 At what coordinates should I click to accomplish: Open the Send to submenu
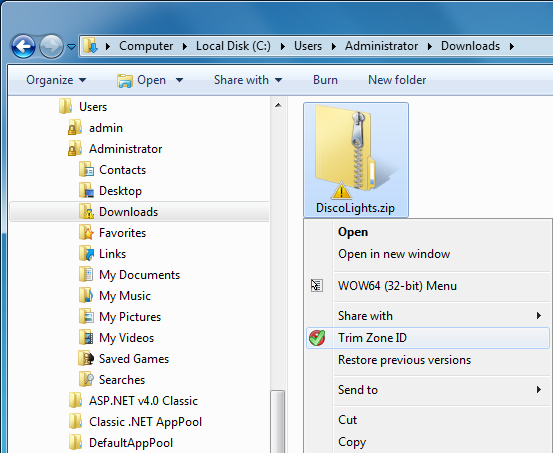tap(428, 390)
